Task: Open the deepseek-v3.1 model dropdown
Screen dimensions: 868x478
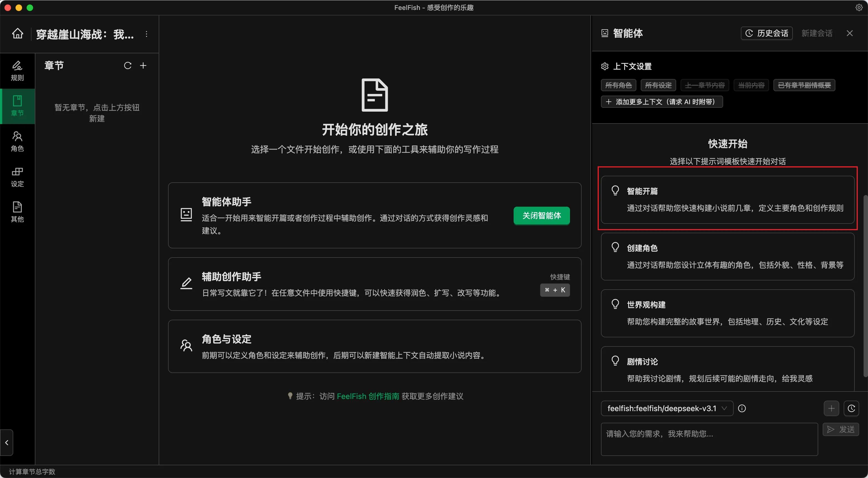Action: 666,408
